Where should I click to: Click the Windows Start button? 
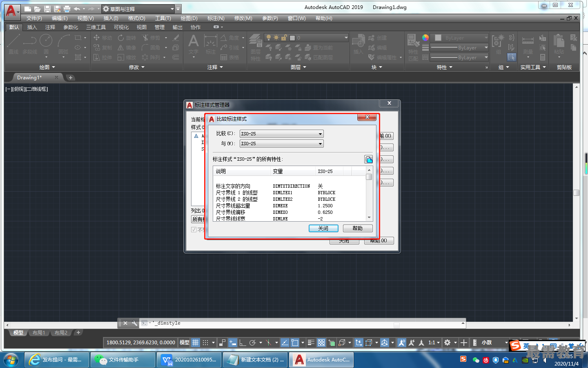point(11,360)
